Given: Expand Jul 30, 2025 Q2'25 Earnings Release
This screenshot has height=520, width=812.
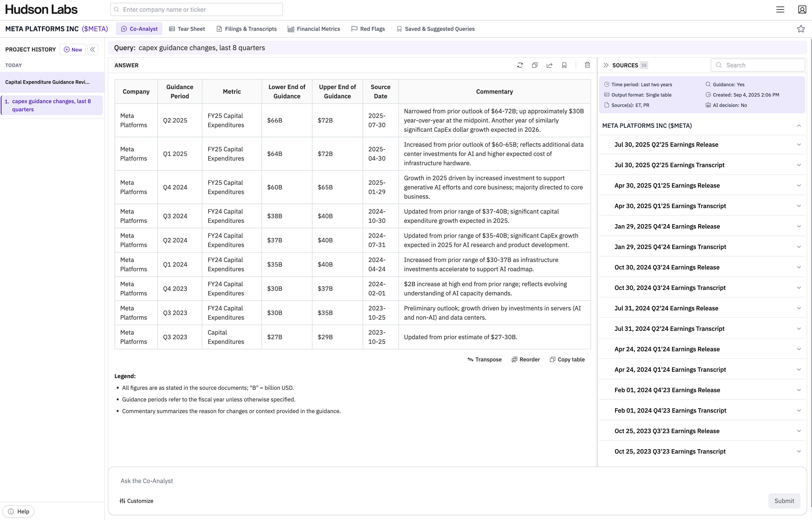Looking at the screenshot, I should pos(799,145).
